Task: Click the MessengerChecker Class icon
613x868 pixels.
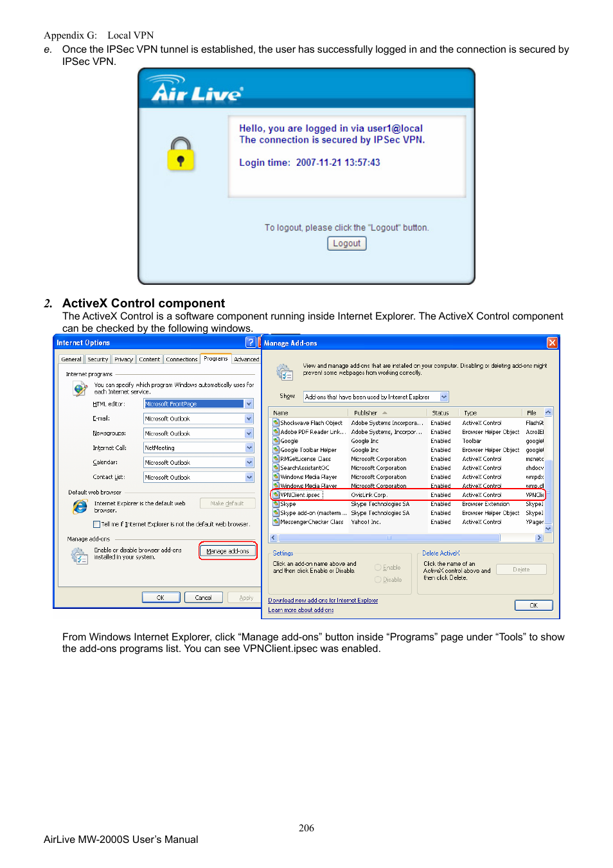Action: 276,522
